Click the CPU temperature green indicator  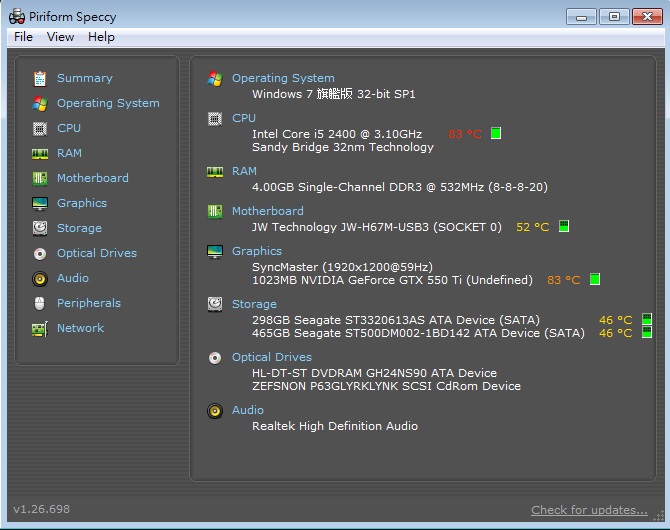[x=496, y=133]
